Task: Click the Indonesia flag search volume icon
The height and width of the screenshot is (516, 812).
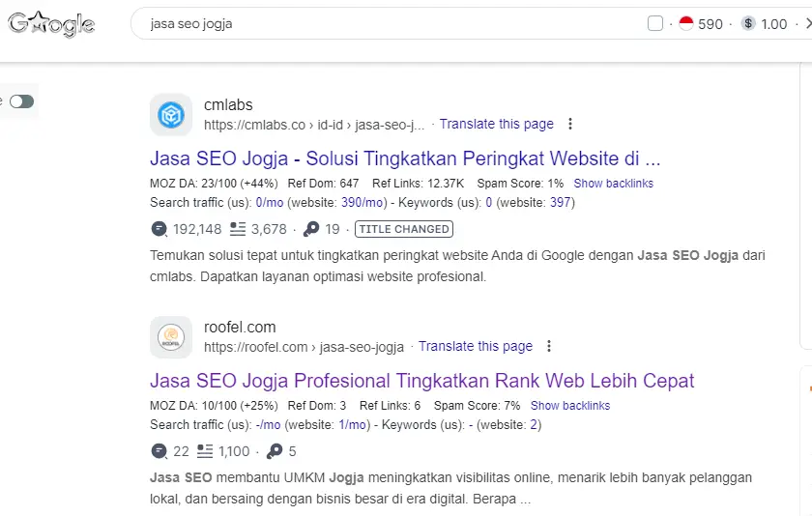Action: (686, 24)
